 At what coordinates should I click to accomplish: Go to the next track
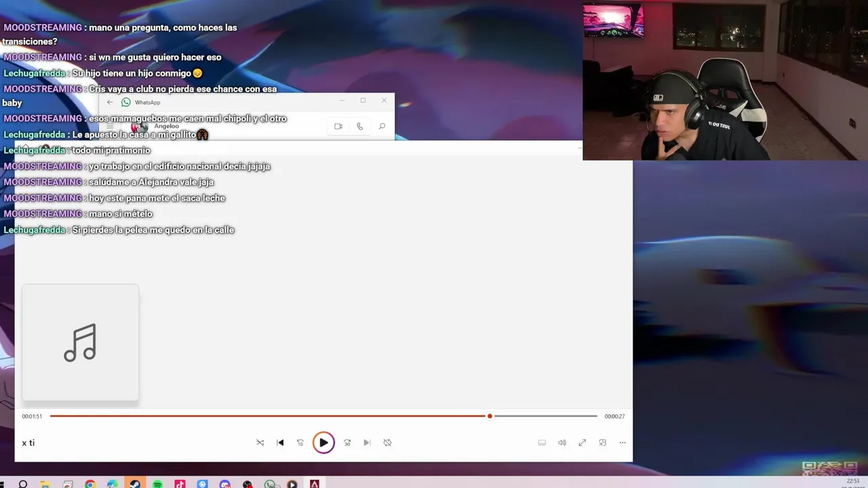(367, 443)
